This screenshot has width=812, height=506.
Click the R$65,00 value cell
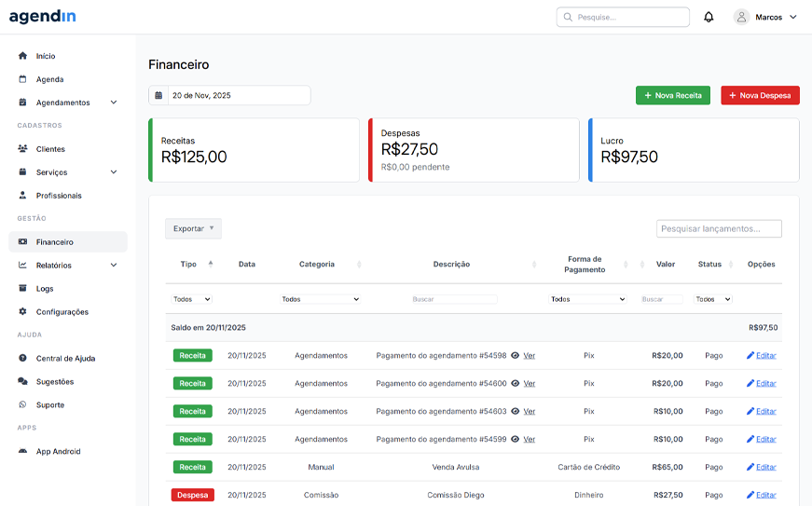[x=667, y=467]
